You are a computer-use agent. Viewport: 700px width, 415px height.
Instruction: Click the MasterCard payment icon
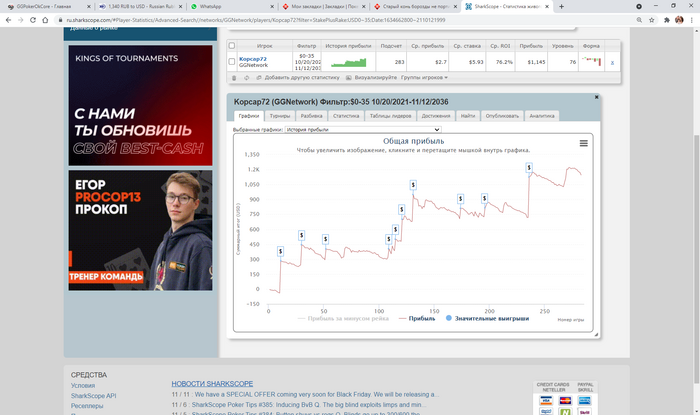point(565,400)
